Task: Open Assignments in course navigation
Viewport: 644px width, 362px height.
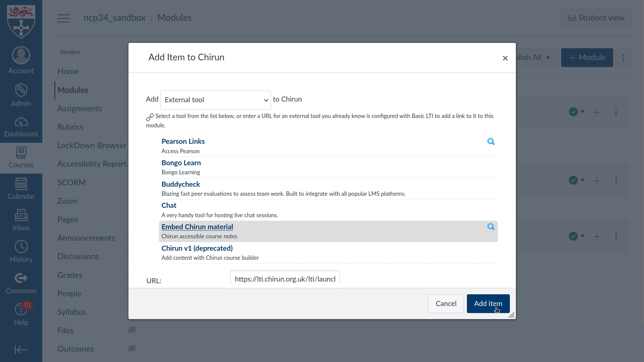Action: coord(79,109)
